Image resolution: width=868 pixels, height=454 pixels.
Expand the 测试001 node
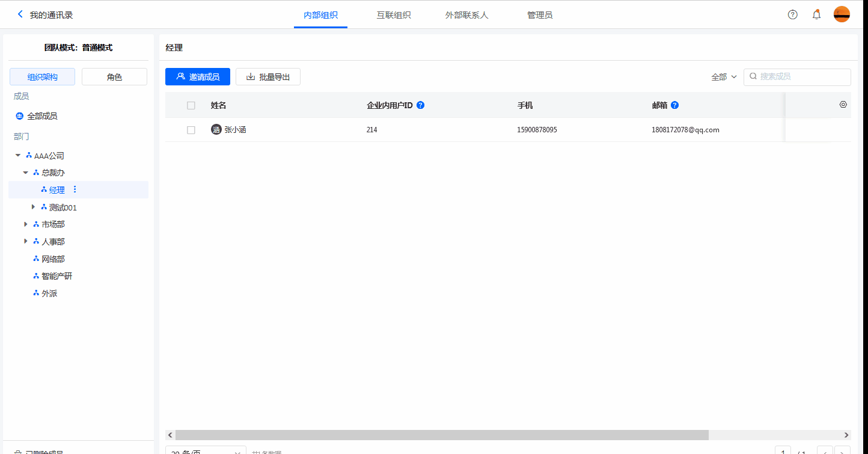pyautogui.click(x=34, y=207)
